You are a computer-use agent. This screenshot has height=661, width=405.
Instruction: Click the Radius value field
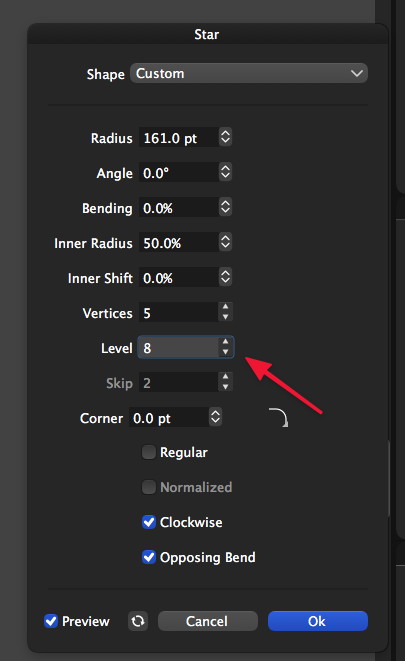[x=179, y=138]
